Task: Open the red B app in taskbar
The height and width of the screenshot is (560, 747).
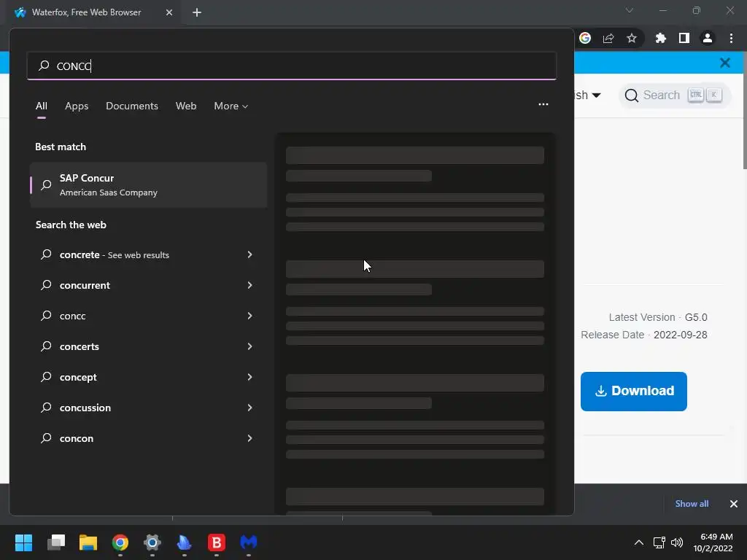Action: (x=216, y=542)
